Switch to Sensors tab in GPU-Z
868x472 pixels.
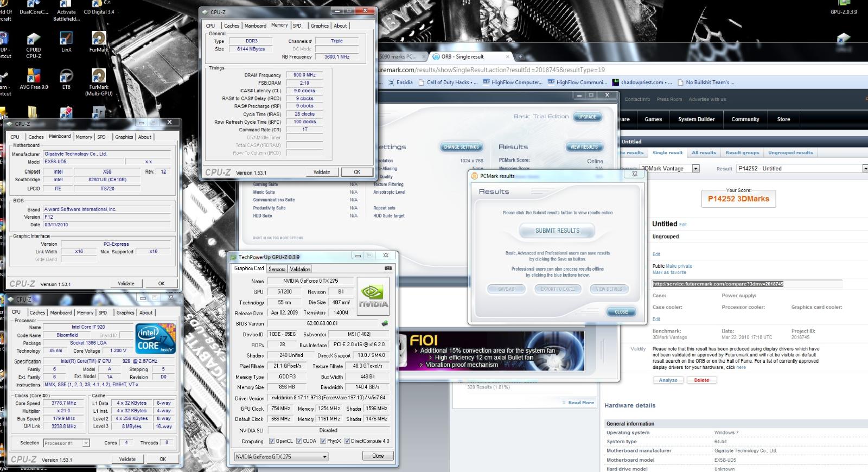[277, 269]
